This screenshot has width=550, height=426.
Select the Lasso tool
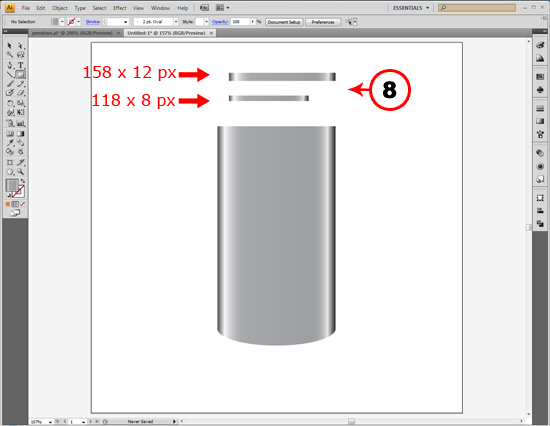(21, 55)
